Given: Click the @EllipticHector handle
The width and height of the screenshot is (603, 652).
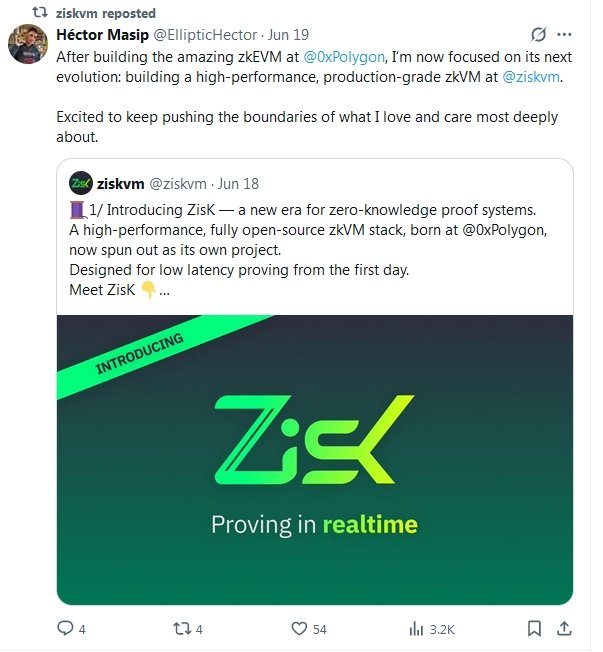Looking at the screenshot, I should [205, 35].
